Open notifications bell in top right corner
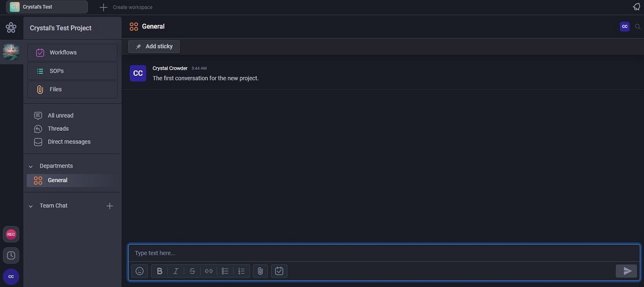 point(636,6)
